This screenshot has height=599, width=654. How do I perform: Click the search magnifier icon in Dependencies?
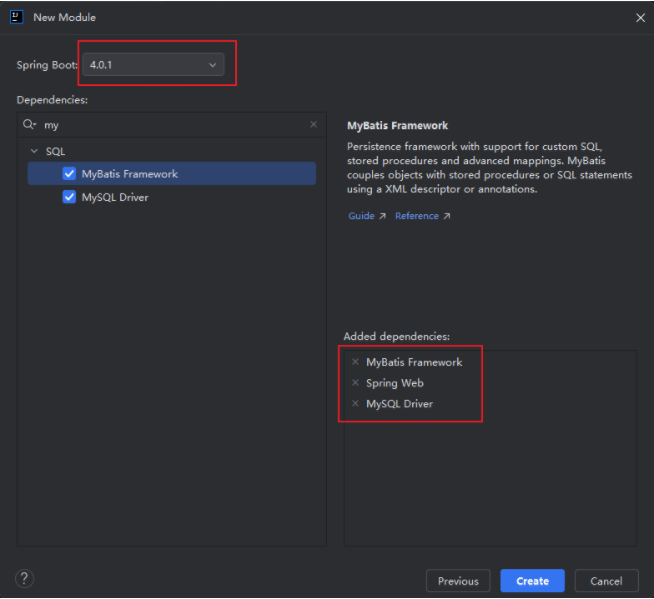click(29, 124)
